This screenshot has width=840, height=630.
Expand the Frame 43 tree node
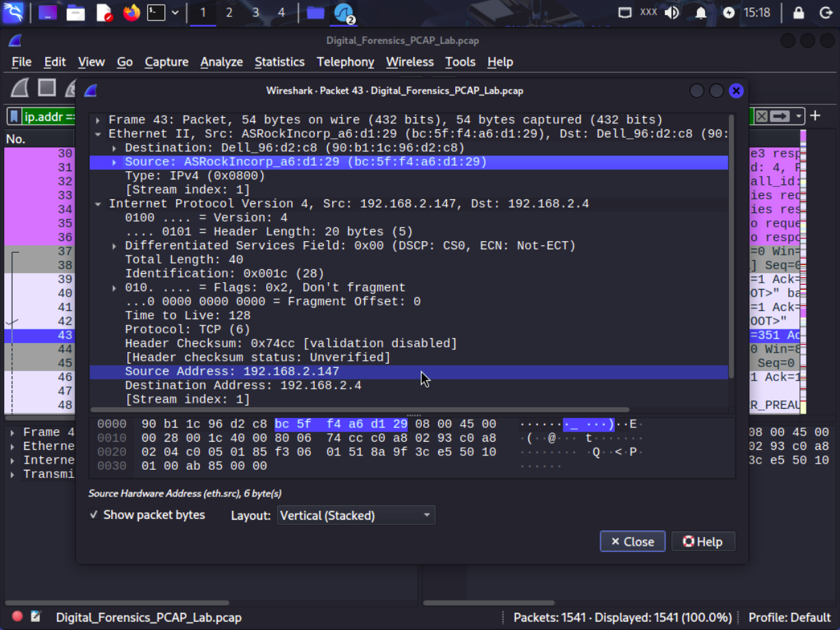(x=99, y=120)
